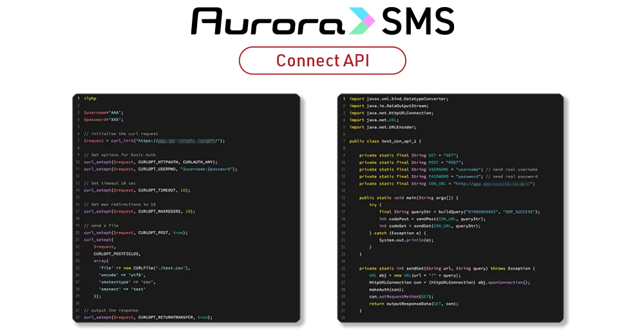Click the curl_init request line

click(155, 141)
